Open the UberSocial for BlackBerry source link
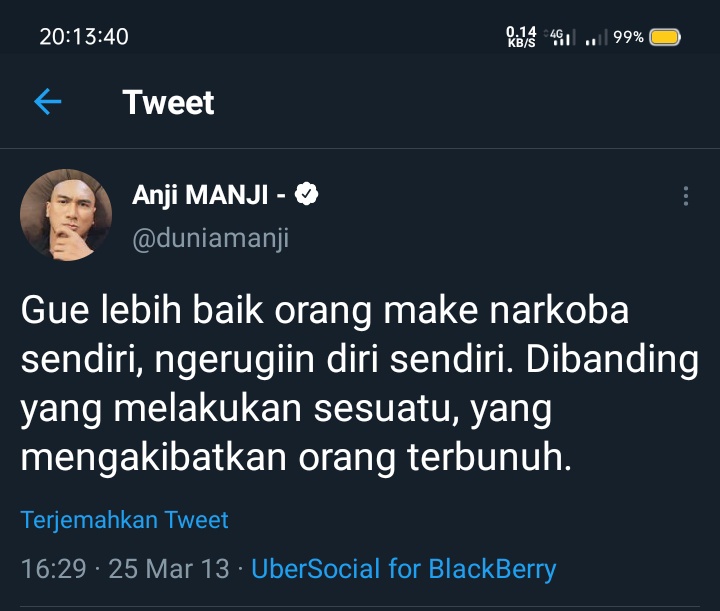 tap(403, 569)
